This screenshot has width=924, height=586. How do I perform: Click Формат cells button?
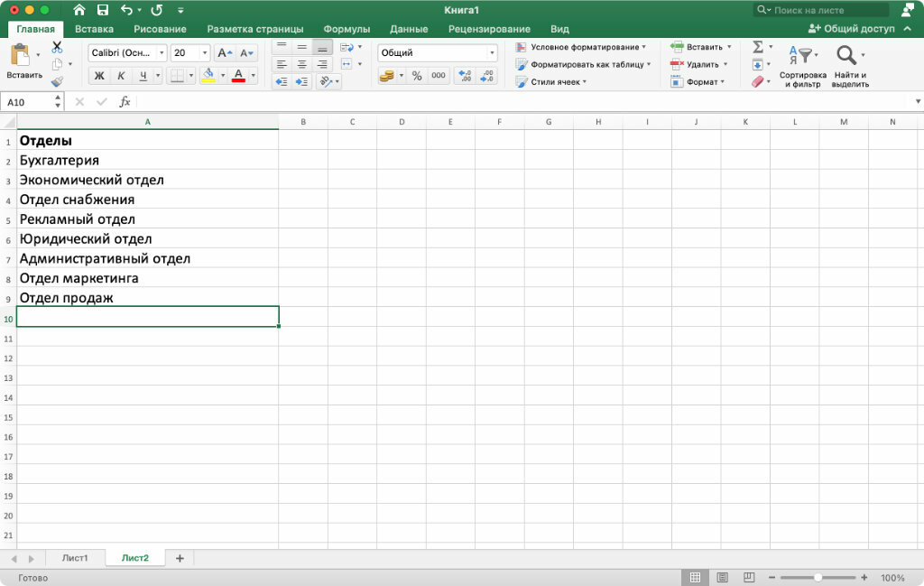(698, 82)
